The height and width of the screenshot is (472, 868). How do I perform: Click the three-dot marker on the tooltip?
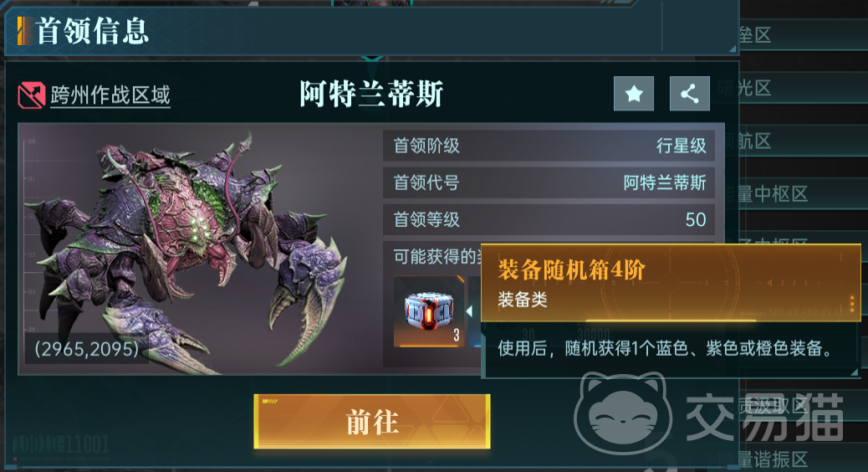[852, 303]
